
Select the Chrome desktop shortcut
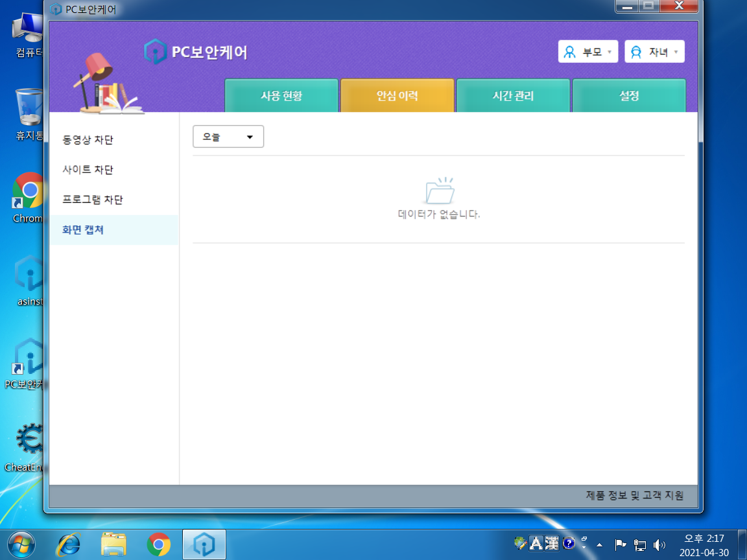(28, 198)
